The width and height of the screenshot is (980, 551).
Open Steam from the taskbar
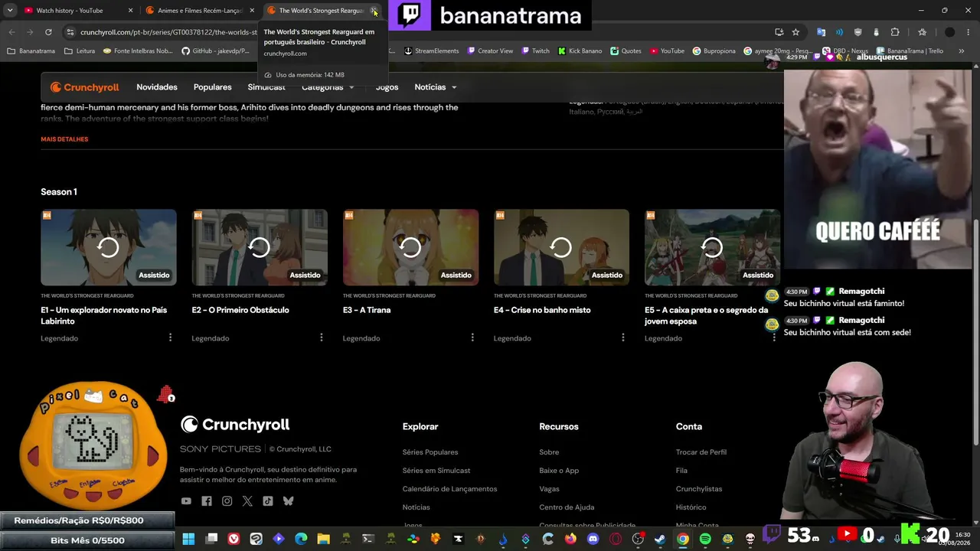coord(660,539)
